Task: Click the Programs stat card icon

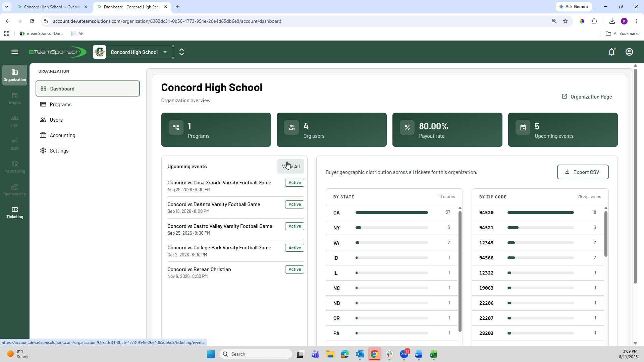Action: pos(176,127)
